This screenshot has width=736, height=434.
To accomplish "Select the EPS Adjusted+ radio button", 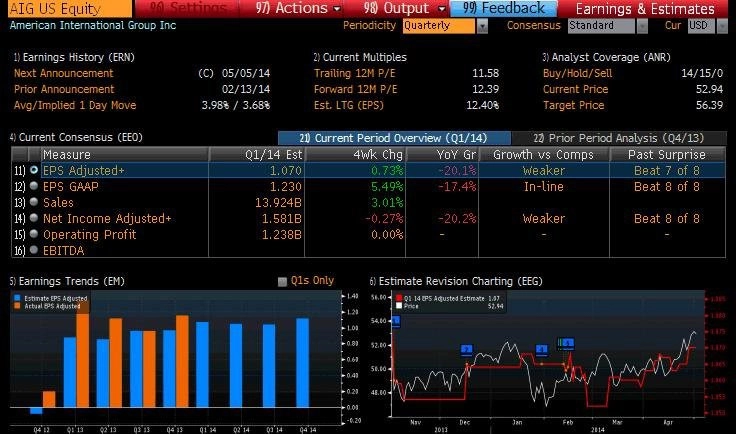I will coord(34,170).
